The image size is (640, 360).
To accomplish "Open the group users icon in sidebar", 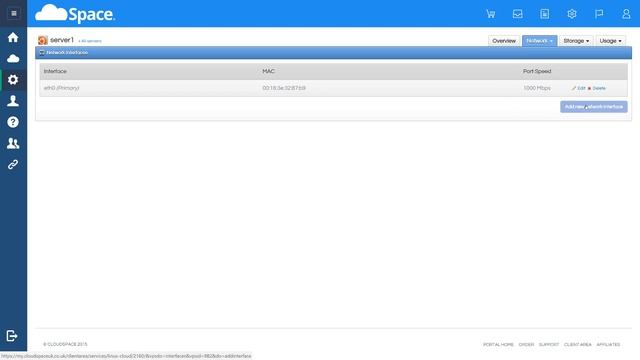I will (13, 143).
